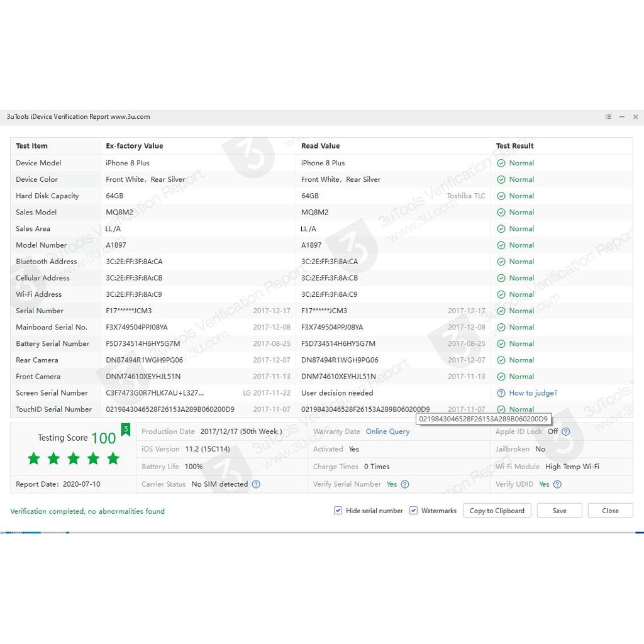Click the ex-factory A1897 model number cell
The height and width of the screenshot is (644, 644).
[116, 245]
